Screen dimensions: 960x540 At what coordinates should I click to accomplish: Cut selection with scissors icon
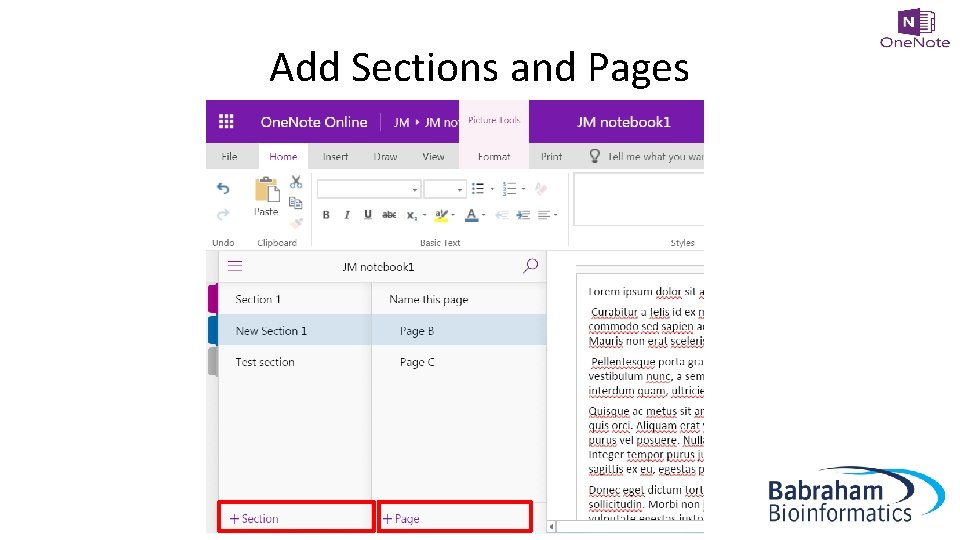coord(296,182)
